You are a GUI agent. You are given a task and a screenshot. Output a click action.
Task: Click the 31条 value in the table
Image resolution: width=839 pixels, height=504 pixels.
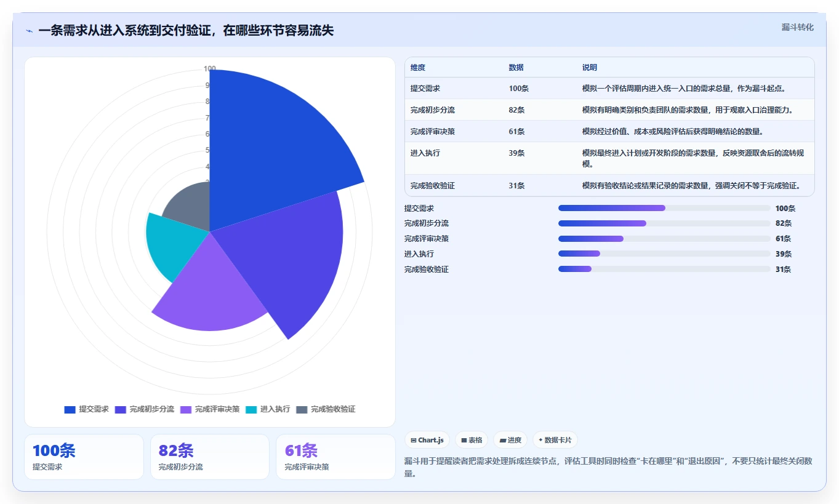click(x=517, y=186)
